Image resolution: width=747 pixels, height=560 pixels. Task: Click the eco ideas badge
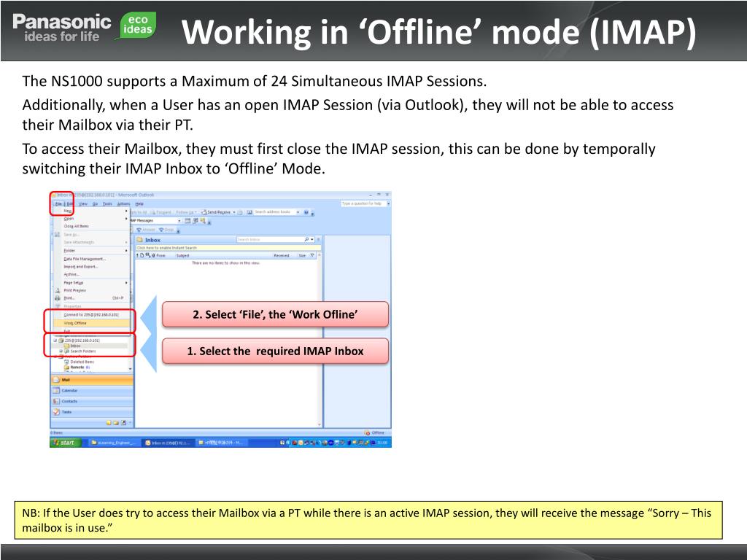[136, 26]
